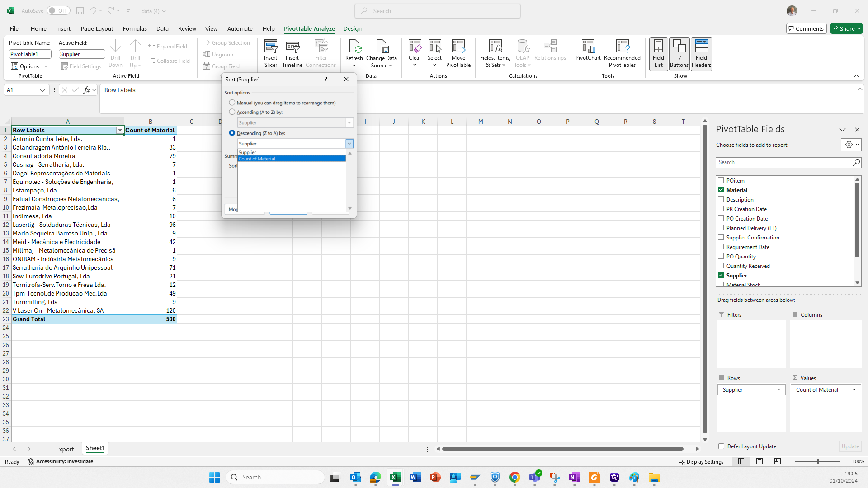Click Insert Function fx icon

tap(86, 90)
